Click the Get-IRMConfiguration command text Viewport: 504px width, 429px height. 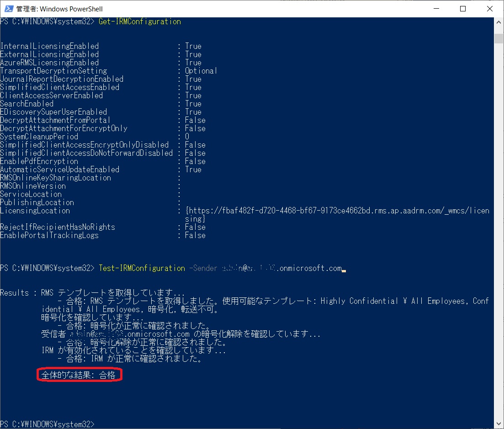140,21
